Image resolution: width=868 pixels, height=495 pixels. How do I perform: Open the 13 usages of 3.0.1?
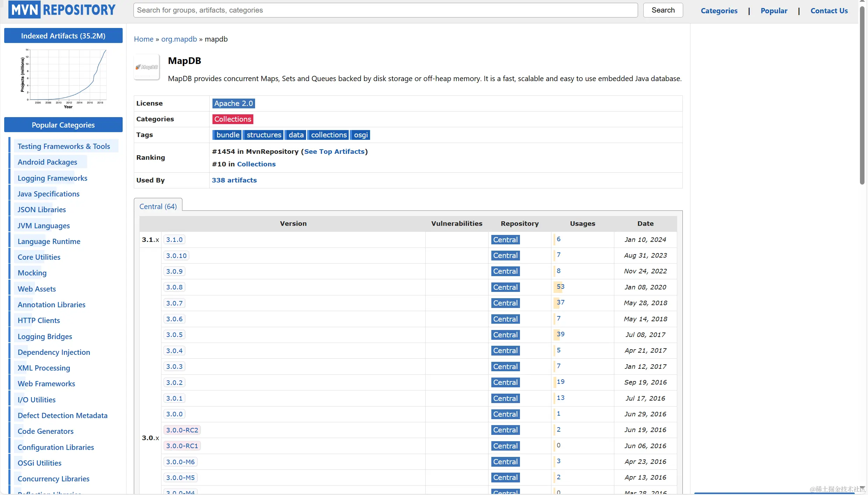pos(560,398)
